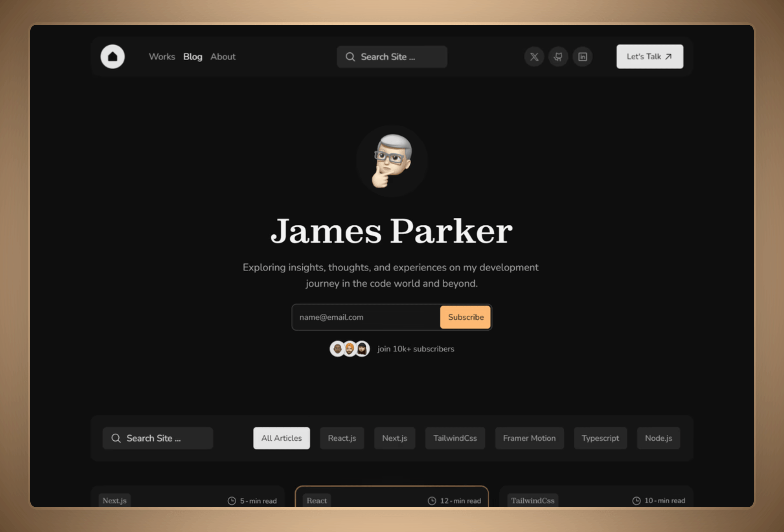
Task: Click the Subscribe button
Action: pos(466,316)
